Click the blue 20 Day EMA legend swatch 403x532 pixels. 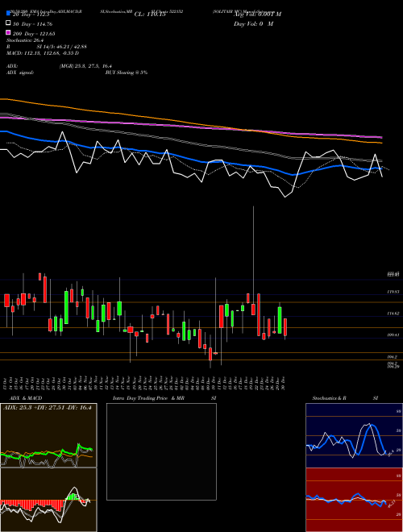point(8,14)
